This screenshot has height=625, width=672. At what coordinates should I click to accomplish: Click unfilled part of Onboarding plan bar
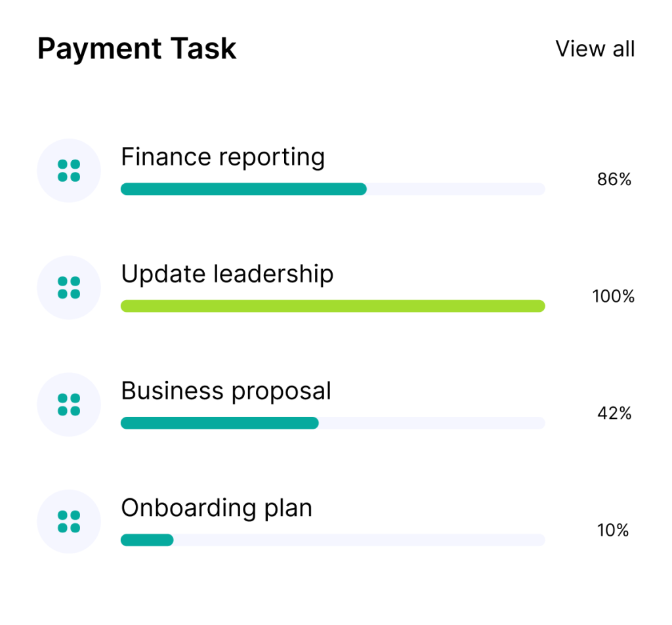pos(359,540)
